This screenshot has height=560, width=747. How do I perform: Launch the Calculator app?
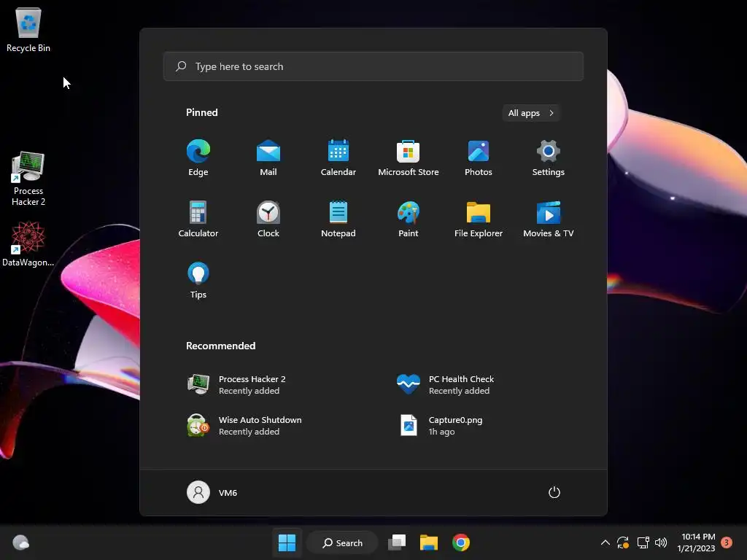[198, 219]
